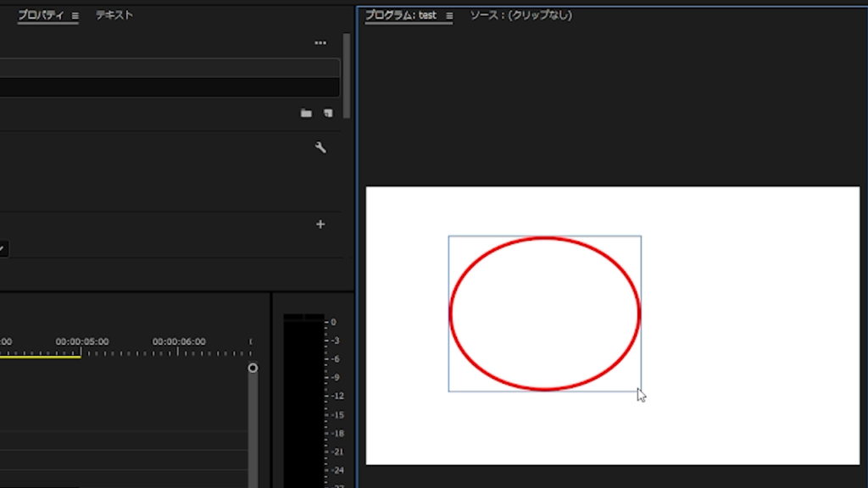Open the partially visible dropdown chevron at the left edge
This screenshot has width=868, height=488.
[x=3, y=248]
